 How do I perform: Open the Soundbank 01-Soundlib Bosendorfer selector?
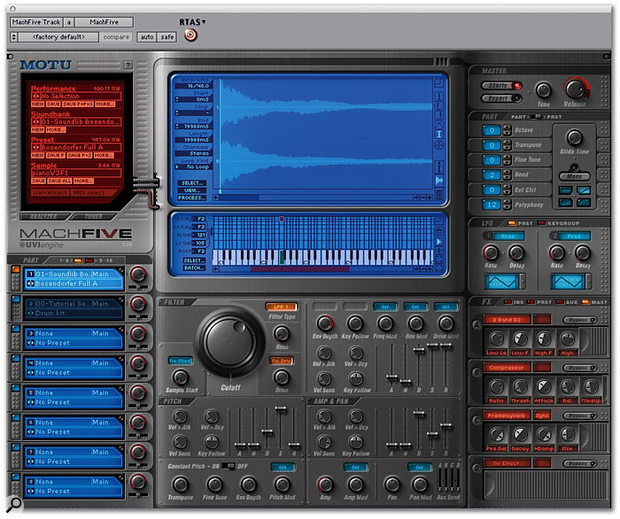coord(76,122)
